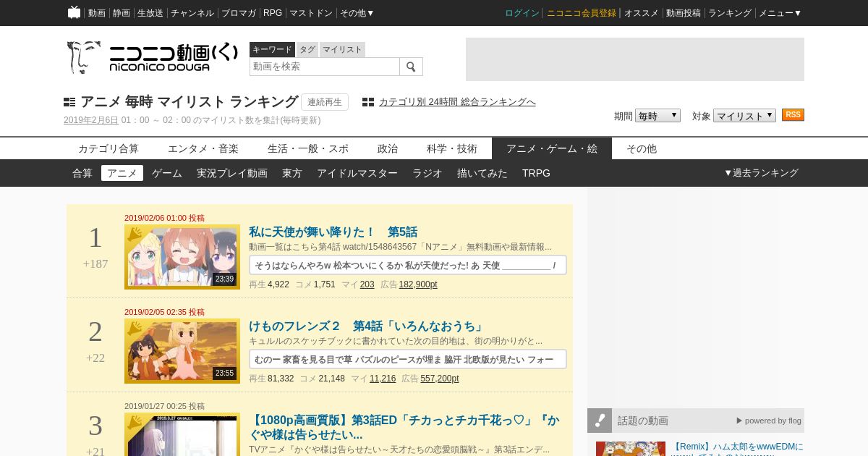Select the マイリスト search tab
868x456 pixels.
(342, 49)
